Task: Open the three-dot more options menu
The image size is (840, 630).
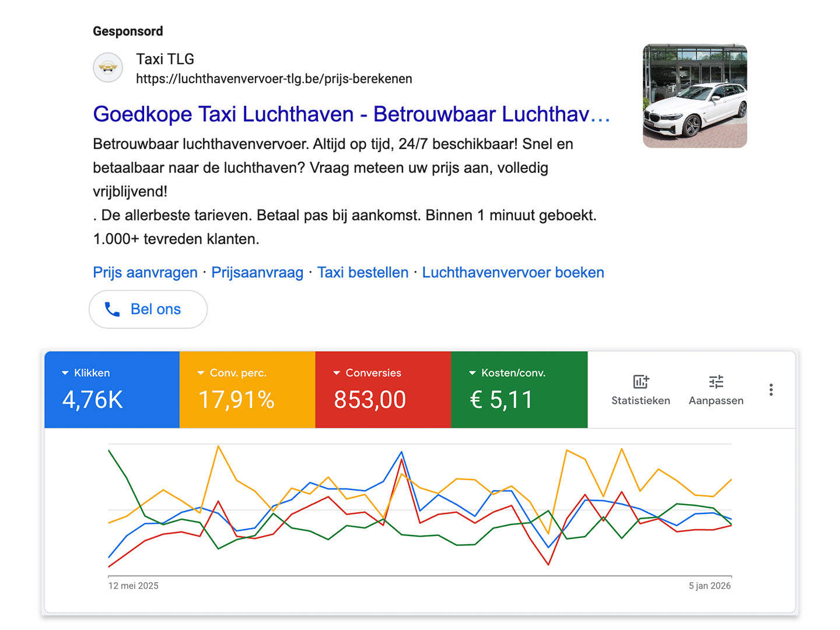Action: coord(771,390)
